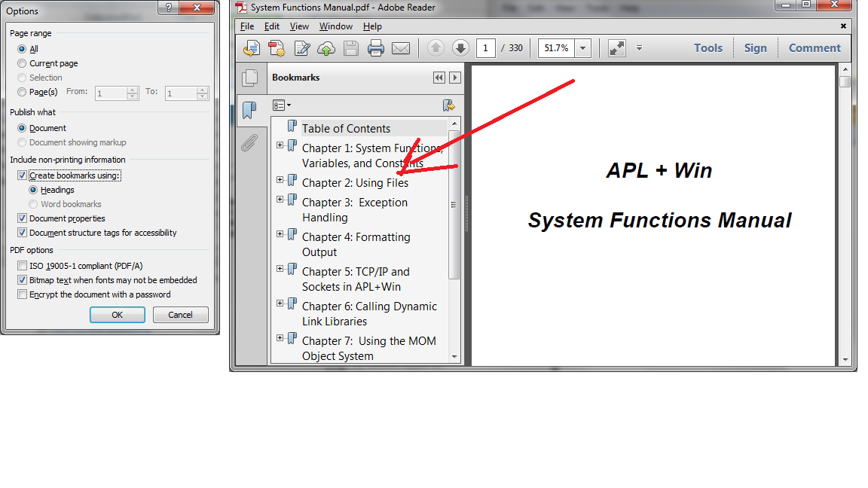This screenshot has width=868, height=488.
Task: Click the Table of Contents bookmark
Action: pyautogui.click(x=346, y=128)
